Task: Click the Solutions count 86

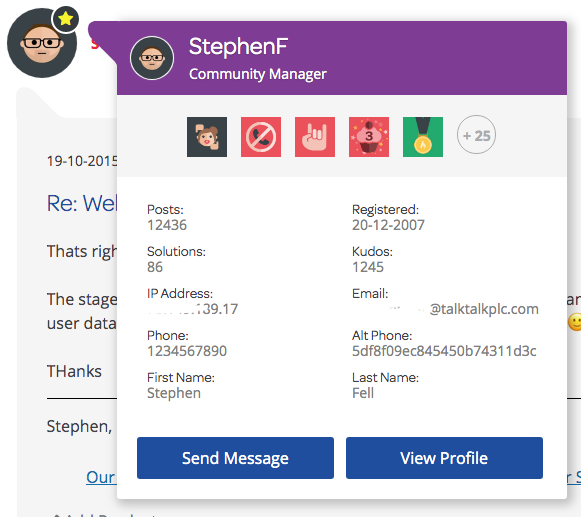Action: (x=155, y=267)
